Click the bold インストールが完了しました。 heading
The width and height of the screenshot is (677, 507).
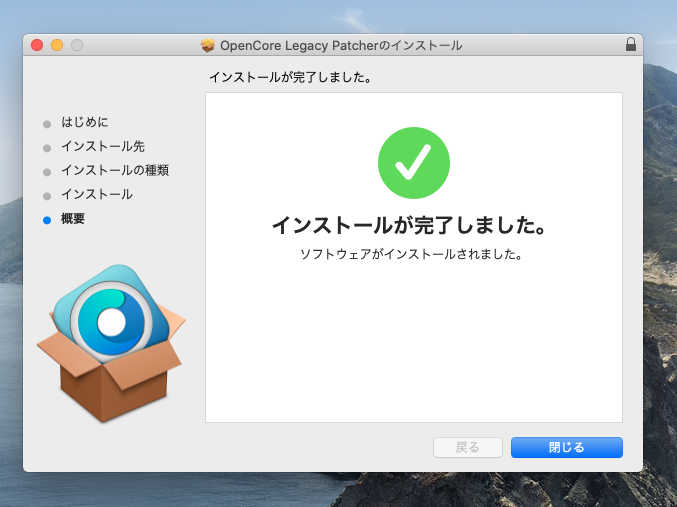(413, 226)
